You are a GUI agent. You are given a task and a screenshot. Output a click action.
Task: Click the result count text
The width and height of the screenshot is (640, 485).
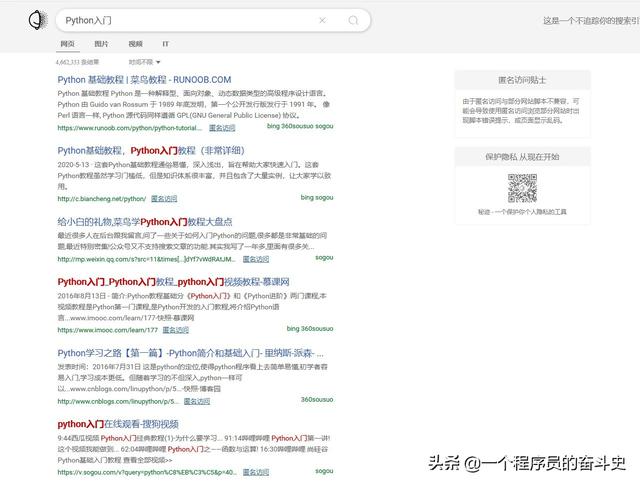click(77, 62)
